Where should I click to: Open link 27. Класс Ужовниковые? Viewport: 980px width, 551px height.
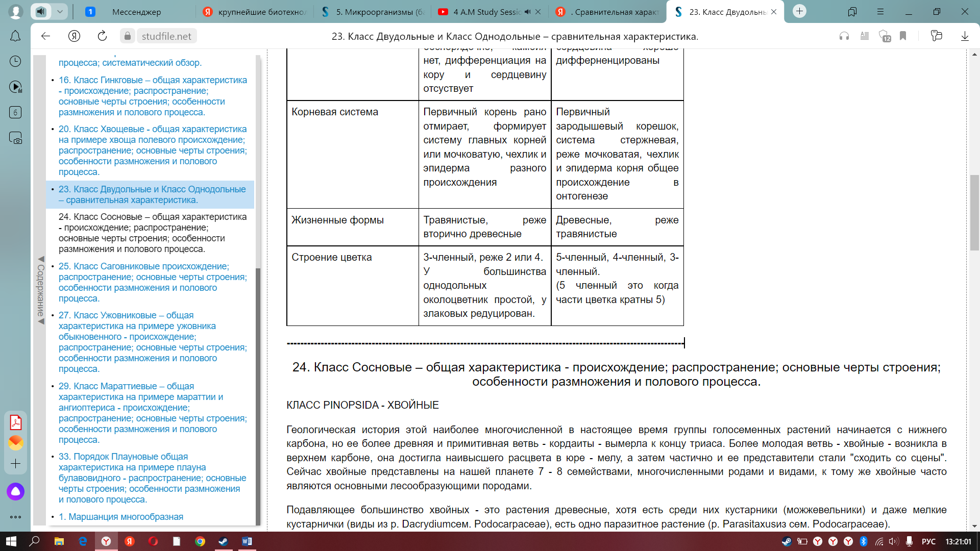coord(153,342)
